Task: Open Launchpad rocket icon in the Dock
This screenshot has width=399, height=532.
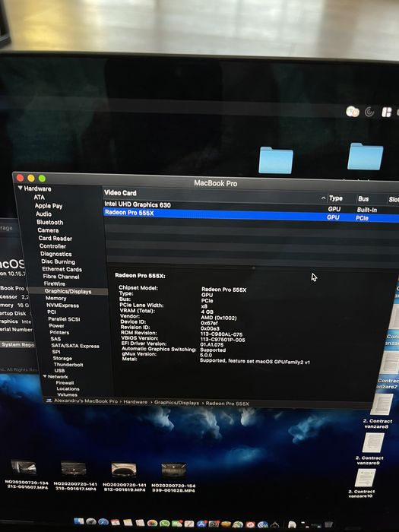Action: point(91,522)
